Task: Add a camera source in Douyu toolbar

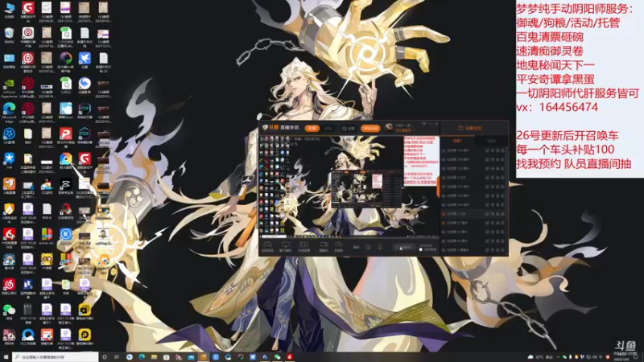Action: [324, 247]
